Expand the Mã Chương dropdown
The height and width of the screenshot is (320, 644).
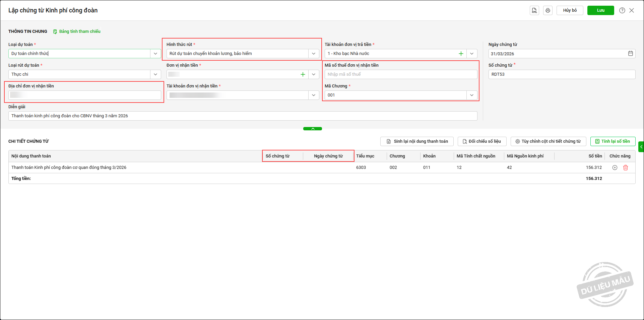tap(472, 95)
